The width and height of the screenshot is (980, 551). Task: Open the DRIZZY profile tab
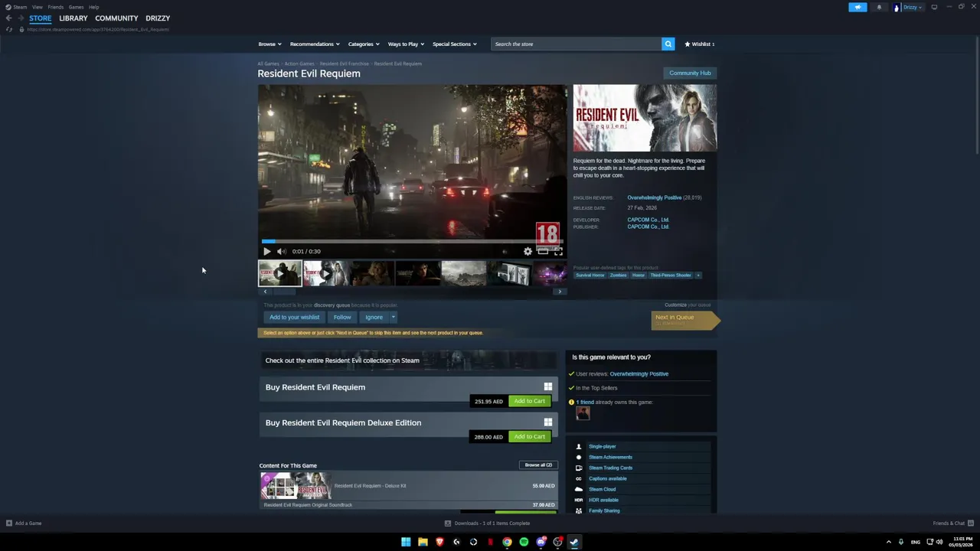(158, 18)
